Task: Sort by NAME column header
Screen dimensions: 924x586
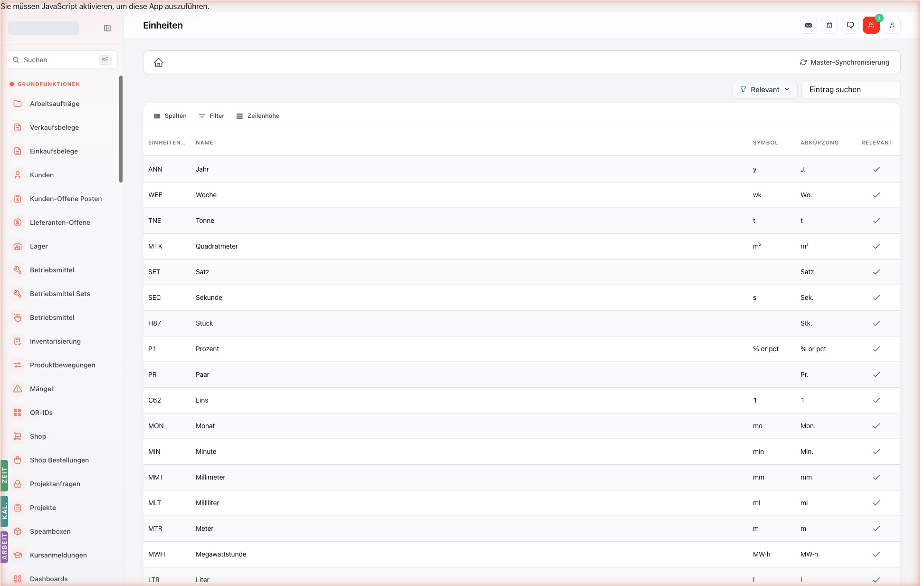Action: (204, 143)
